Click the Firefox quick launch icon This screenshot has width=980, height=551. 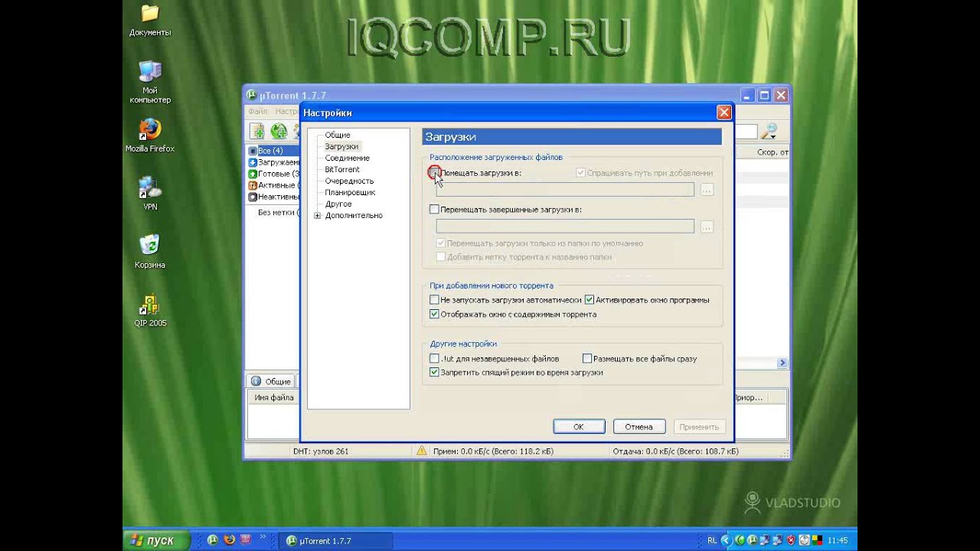pyautogui.click(x=229, y=540)
